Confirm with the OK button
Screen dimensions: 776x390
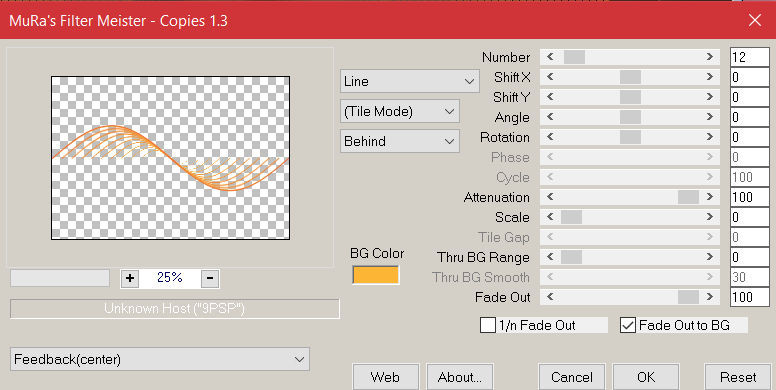pos(646,377)
